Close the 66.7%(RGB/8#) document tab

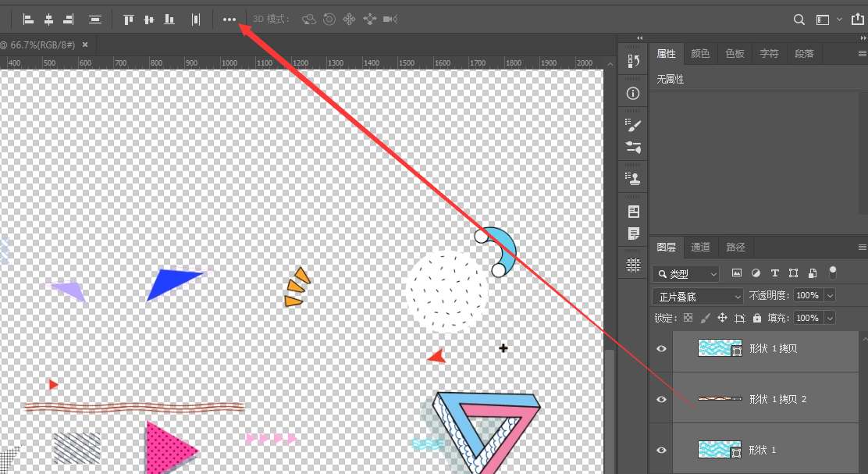85,45
